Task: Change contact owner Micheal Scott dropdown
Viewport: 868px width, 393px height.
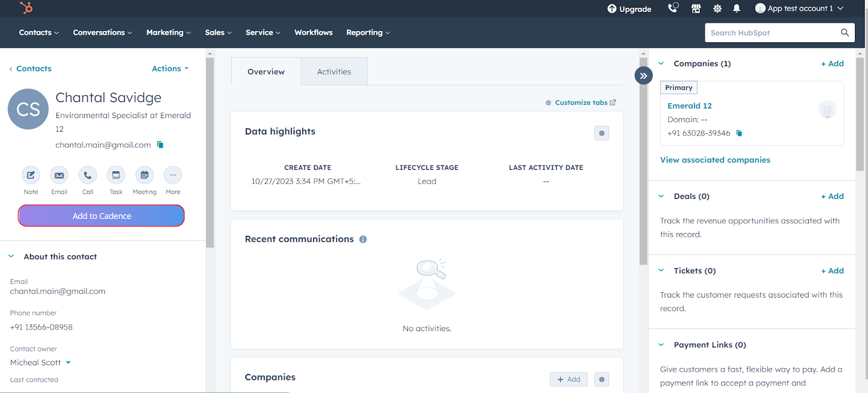Action: point(41,363)
